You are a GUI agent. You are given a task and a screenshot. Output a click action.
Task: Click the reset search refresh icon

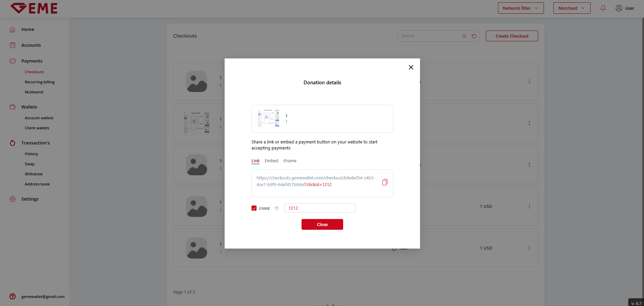pyautogui.click(x=474, y=36)
